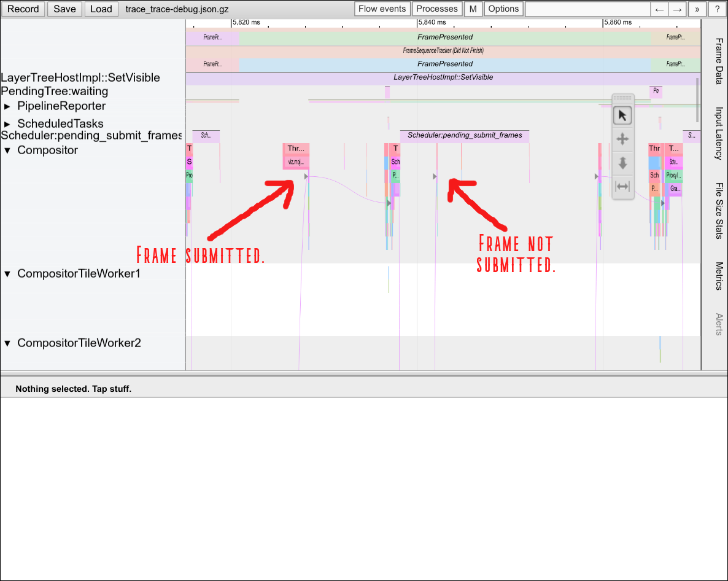Expand the PipelineReporter track
The image size is (728, 581).
[7, 106]
